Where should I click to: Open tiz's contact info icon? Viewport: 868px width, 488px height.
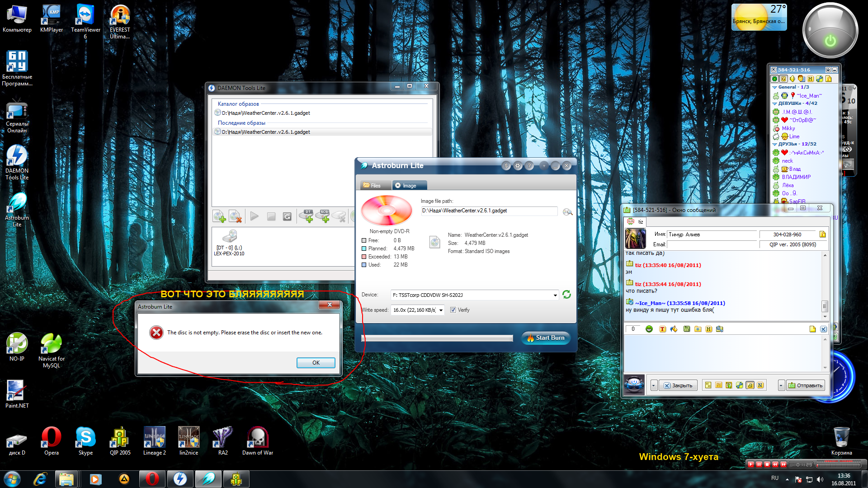coord(822,235)
